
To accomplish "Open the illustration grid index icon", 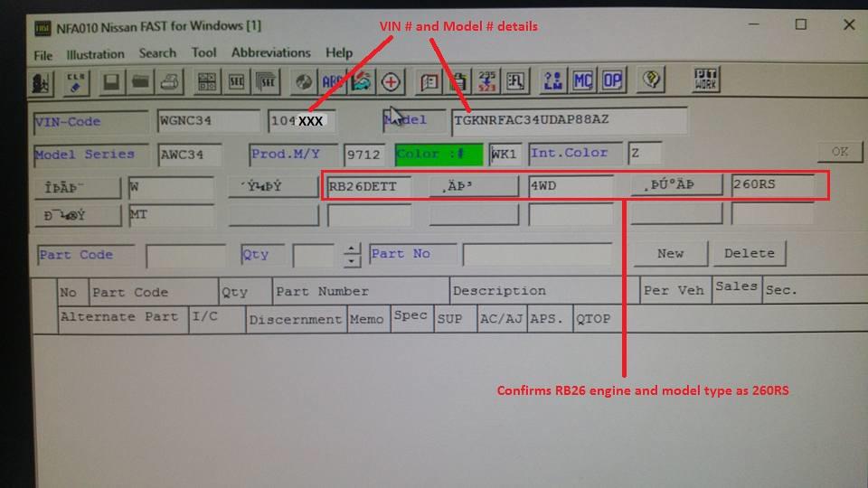I will pyautogui.click(x=206, y=82).
